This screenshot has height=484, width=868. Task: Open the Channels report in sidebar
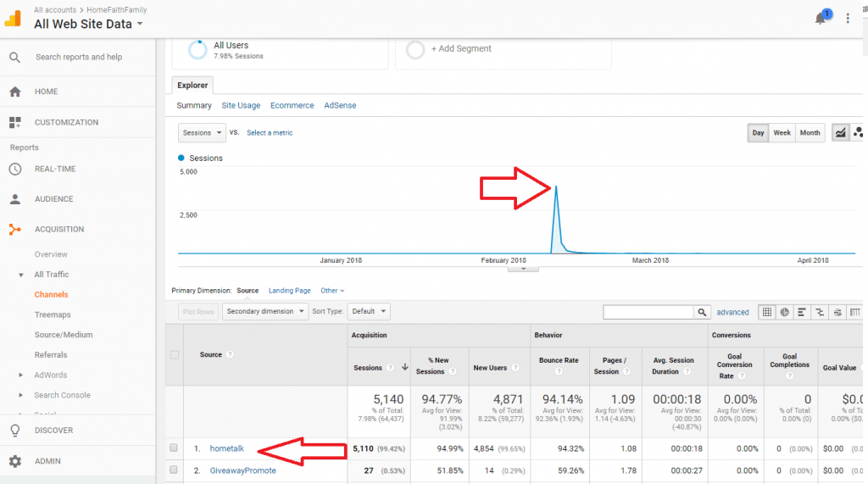tap(52, 295)
